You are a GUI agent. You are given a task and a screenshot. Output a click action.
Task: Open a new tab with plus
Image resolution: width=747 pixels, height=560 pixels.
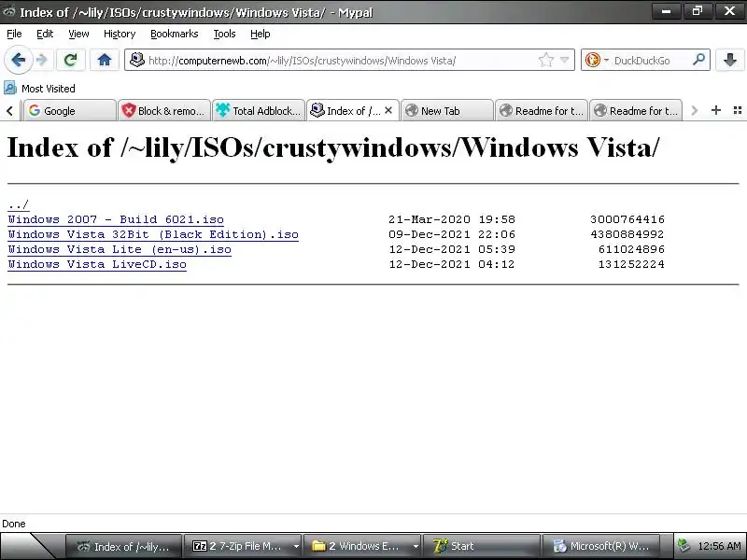[x=715, y=110]
